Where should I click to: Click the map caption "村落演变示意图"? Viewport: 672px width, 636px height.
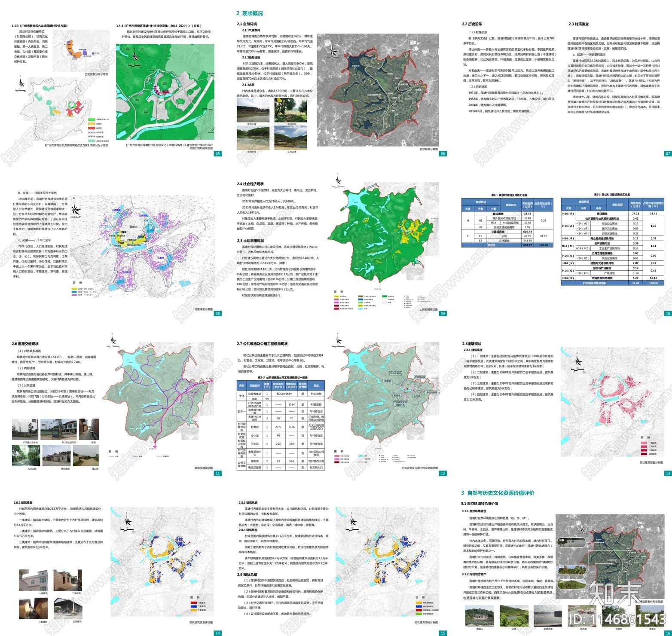coord(203,309)
